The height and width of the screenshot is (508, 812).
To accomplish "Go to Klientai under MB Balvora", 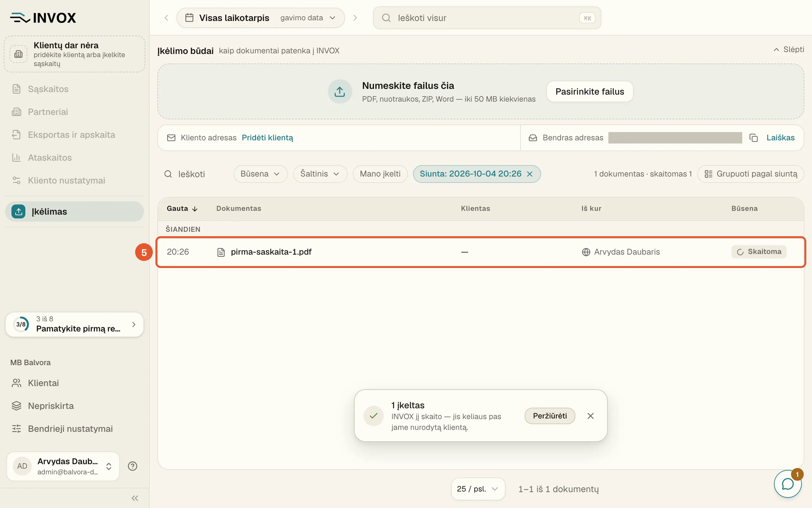I will [75, 383].
